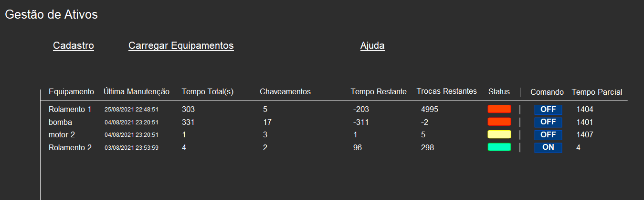
Task: Click the Trocas Restantes column header
Action: (x=447, y=91)
